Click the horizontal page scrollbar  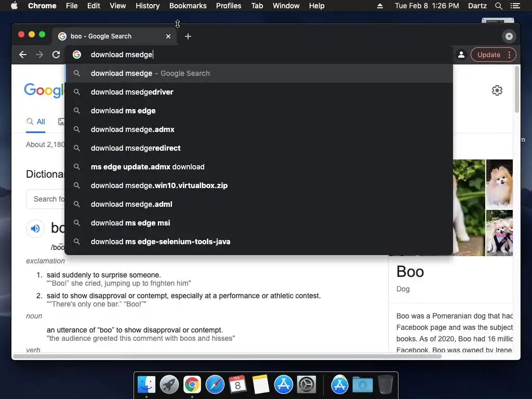pos(228,356)
